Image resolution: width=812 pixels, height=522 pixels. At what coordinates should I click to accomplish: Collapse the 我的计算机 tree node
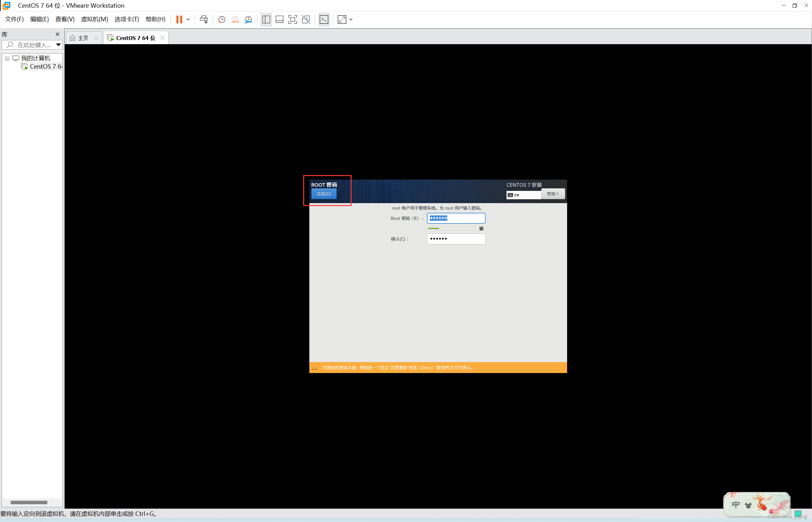coord(7,58)
